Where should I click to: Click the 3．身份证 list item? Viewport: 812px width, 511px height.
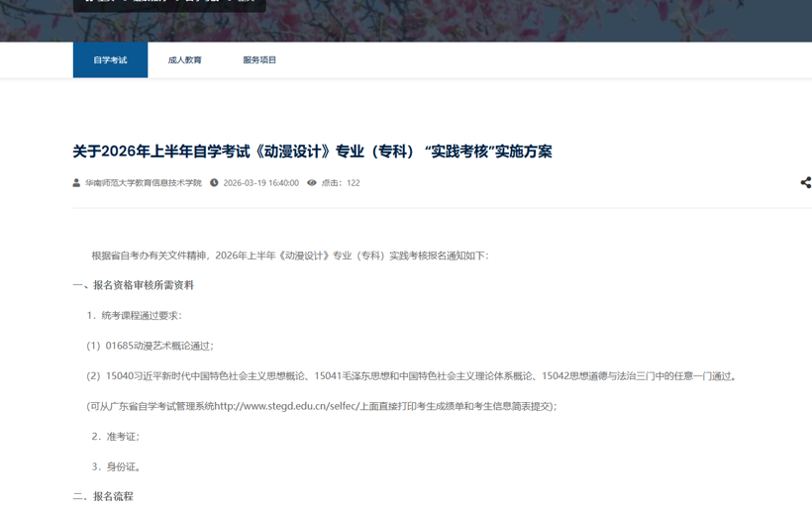pos(116,466)
